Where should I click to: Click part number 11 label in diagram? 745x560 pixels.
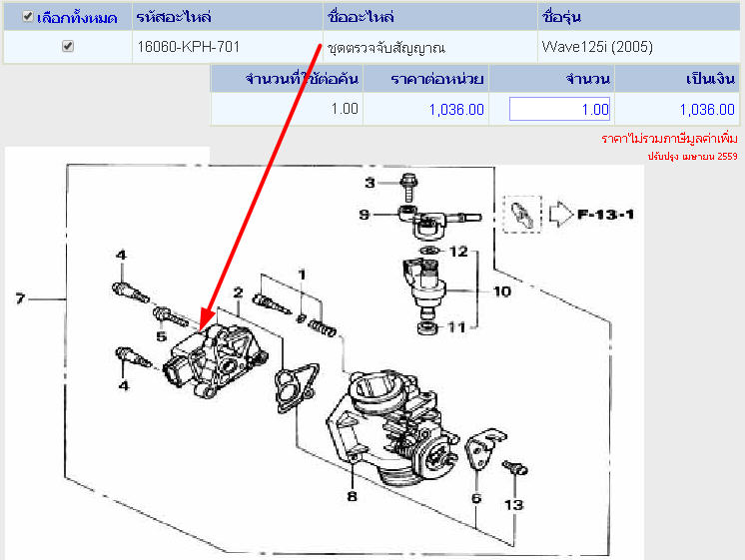click(457, 327)
